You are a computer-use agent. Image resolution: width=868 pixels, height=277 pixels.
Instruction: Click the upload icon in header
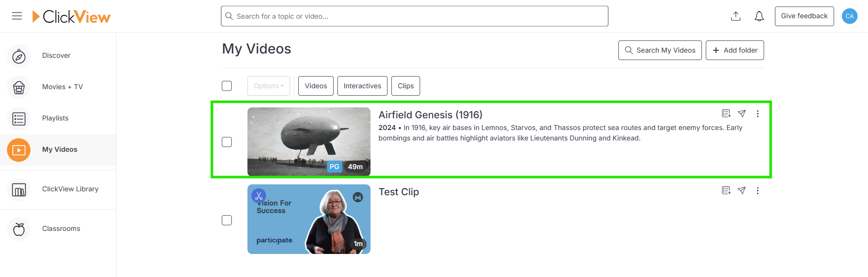[x=736, y=16]
